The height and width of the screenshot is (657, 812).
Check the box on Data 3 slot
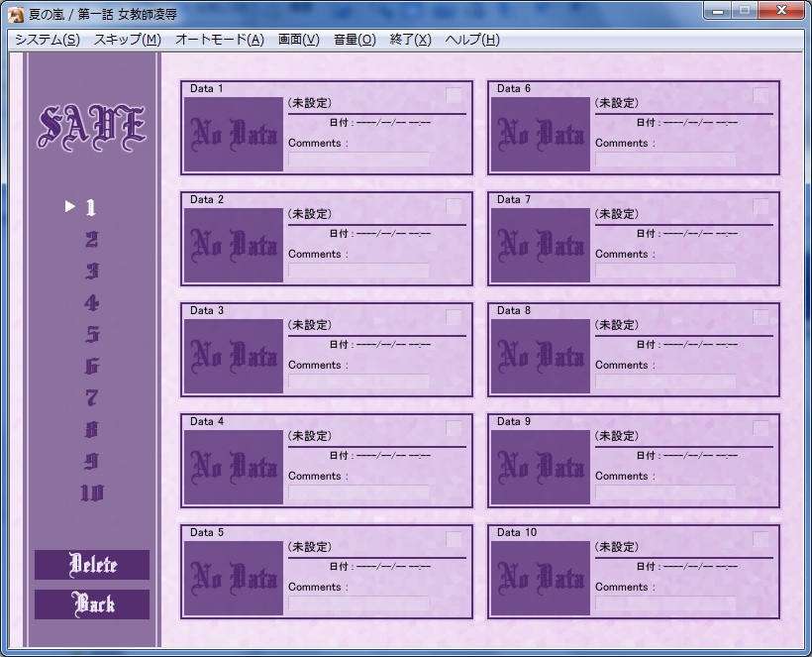[454, 317]
